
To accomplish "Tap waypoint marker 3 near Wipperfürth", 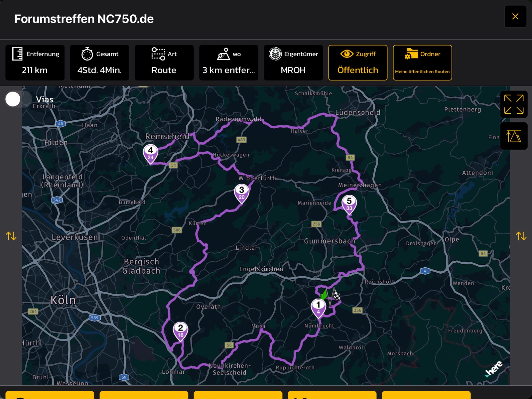I will [242, 193].
